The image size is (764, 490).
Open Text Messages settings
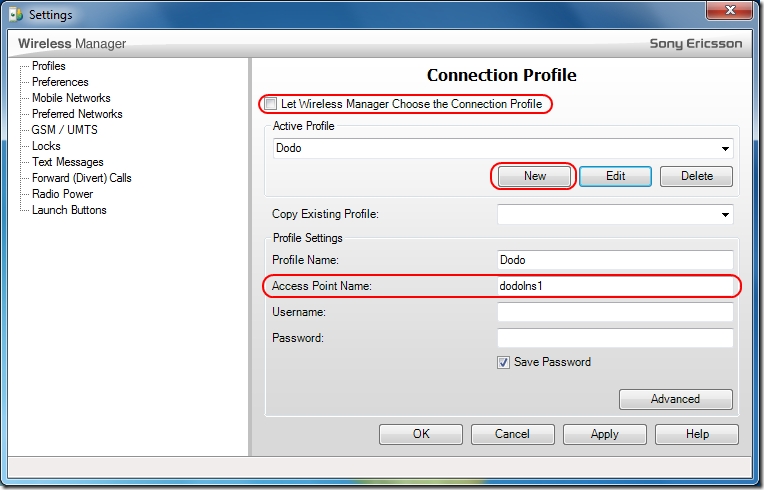(x=67, y=162)
